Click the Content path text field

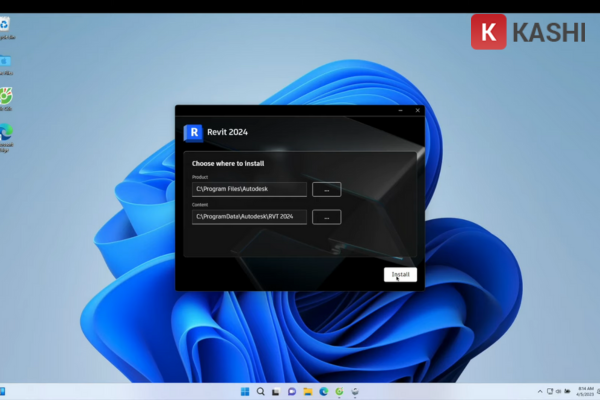tap(249, 217)
